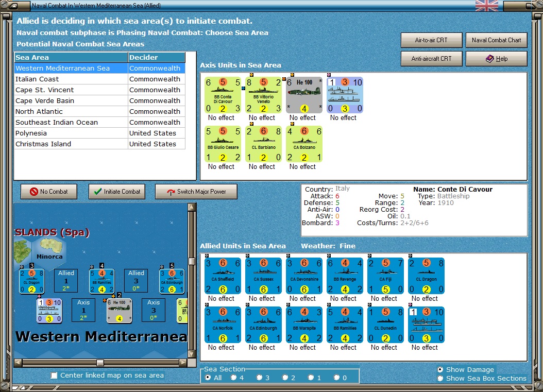543x392 pixels.
Task: Click the No Combat button
Action: coord(49,192)
